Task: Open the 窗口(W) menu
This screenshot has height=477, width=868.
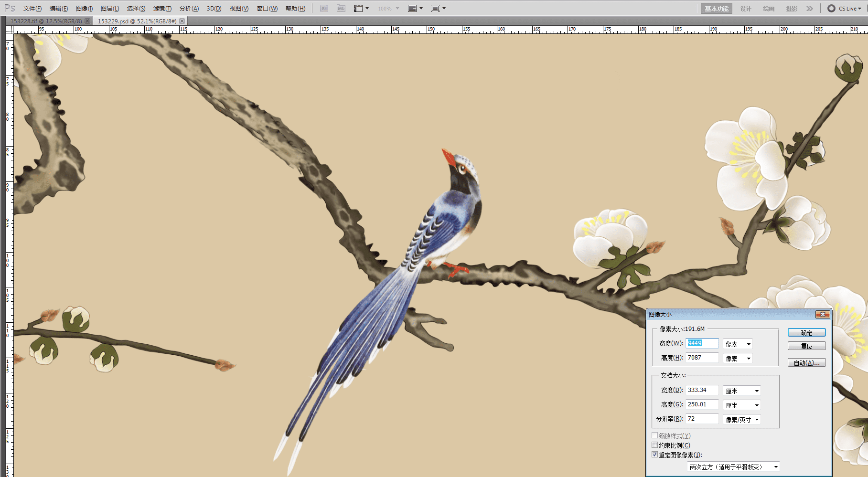Action: [267, 9]
